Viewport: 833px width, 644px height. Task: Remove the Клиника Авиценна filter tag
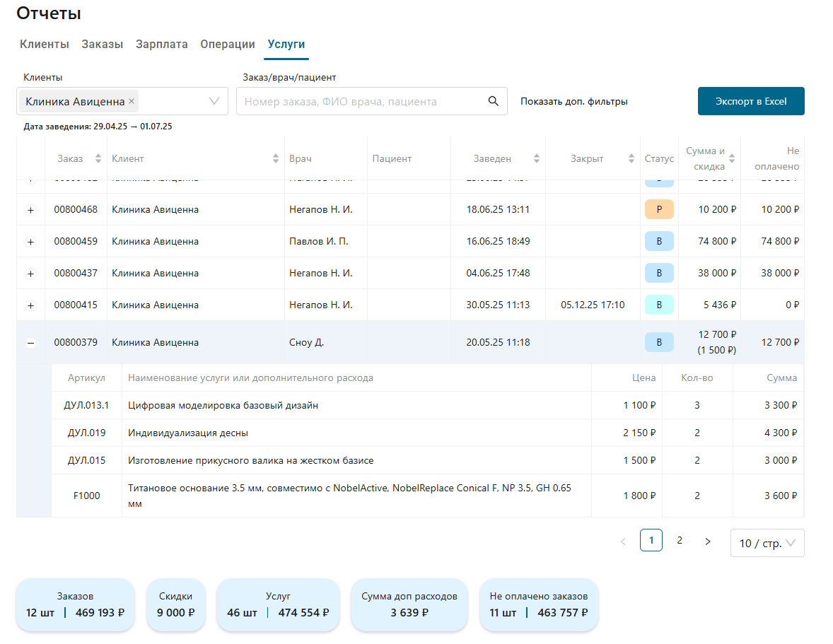click(x=132, y=101)
